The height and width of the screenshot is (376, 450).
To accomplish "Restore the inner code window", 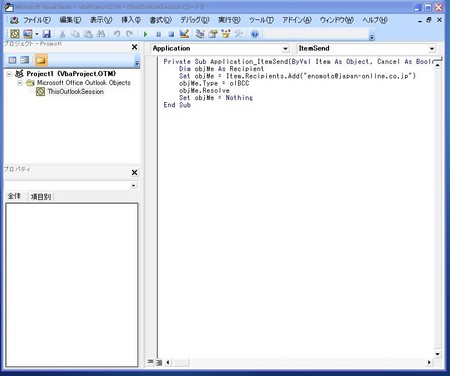I will [x=429, y=20].
